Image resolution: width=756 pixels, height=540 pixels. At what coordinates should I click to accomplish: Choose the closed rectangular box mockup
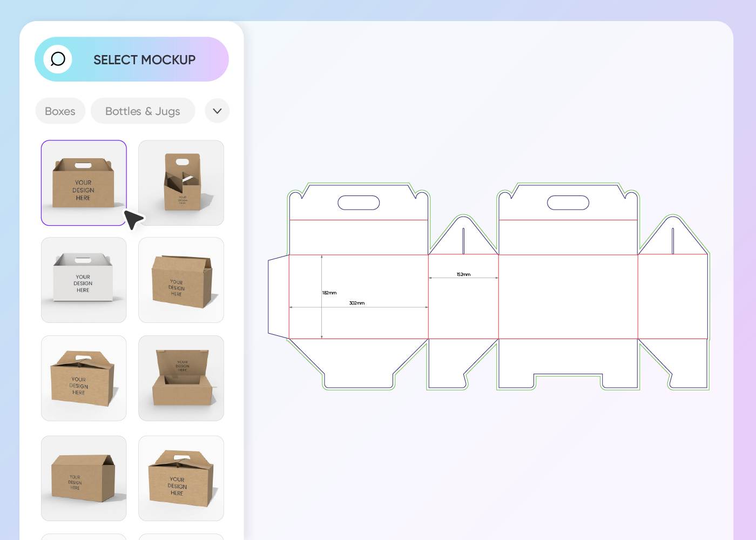(x=84, y=478)
